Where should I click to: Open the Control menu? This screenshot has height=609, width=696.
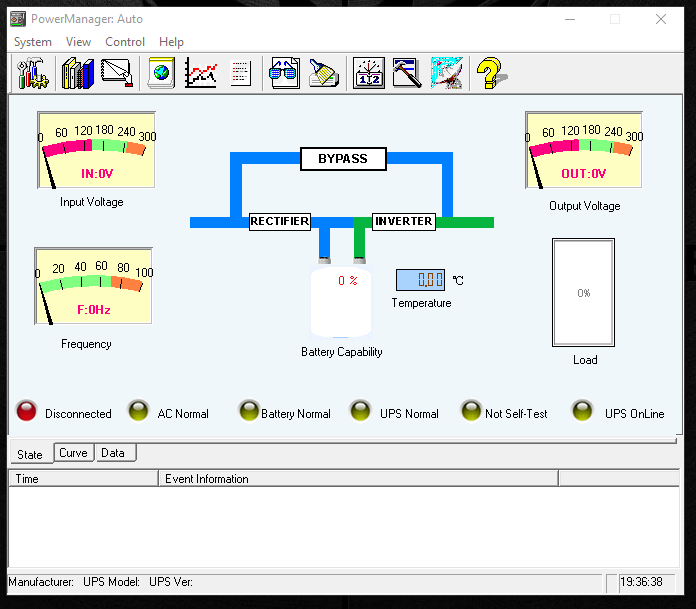tap(125, 42)
